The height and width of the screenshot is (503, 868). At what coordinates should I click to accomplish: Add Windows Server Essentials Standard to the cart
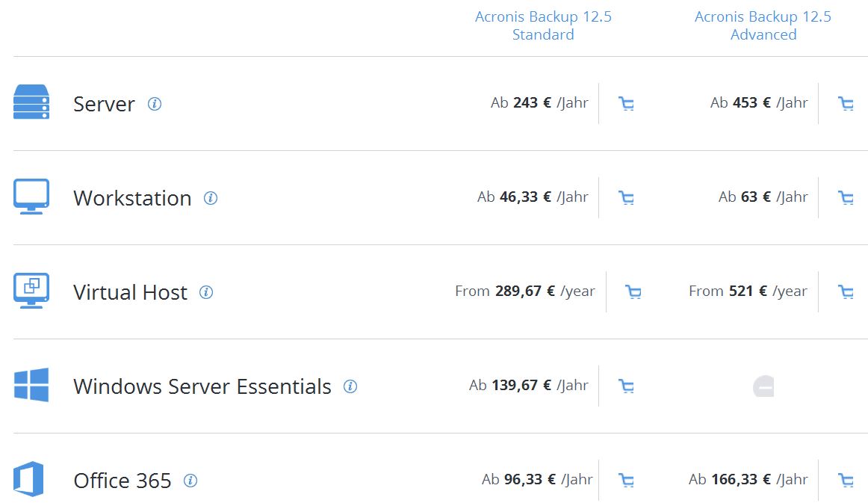pos(626,386)
